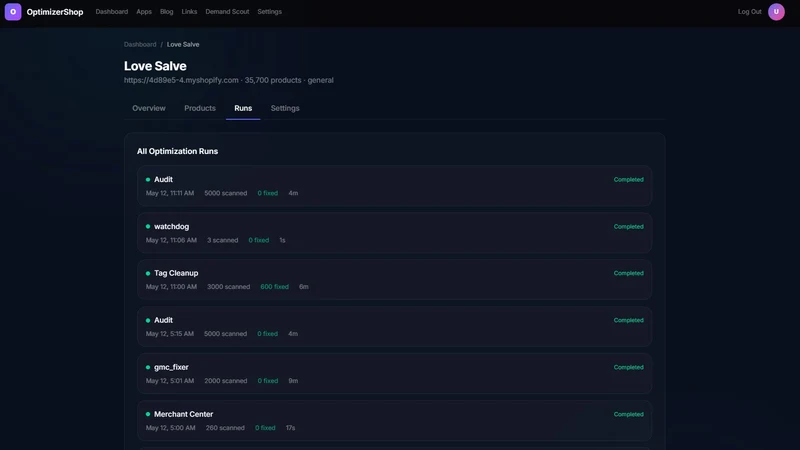
Task: Open Blog in the top navigation
Action: 166,12
